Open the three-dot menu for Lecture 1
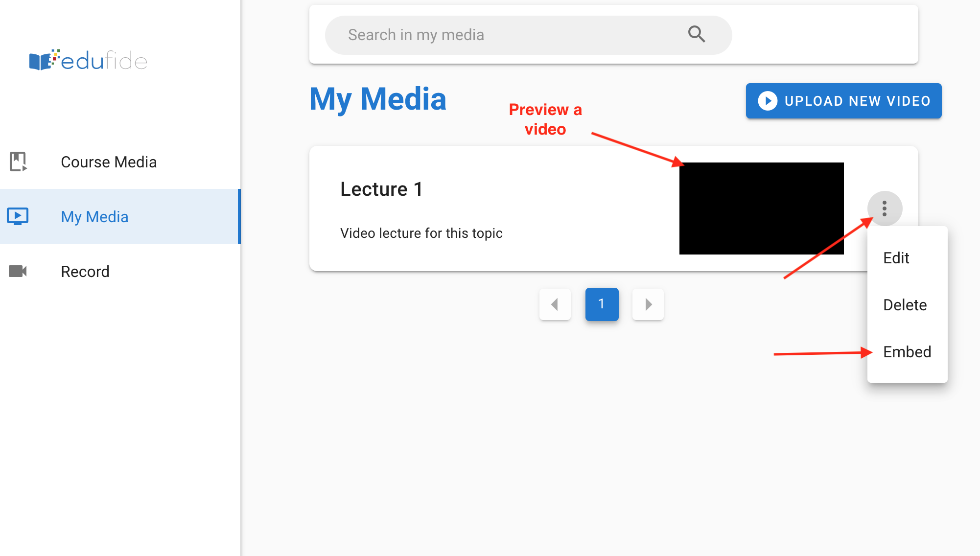980x556 pixels. (x=885, y=208)
